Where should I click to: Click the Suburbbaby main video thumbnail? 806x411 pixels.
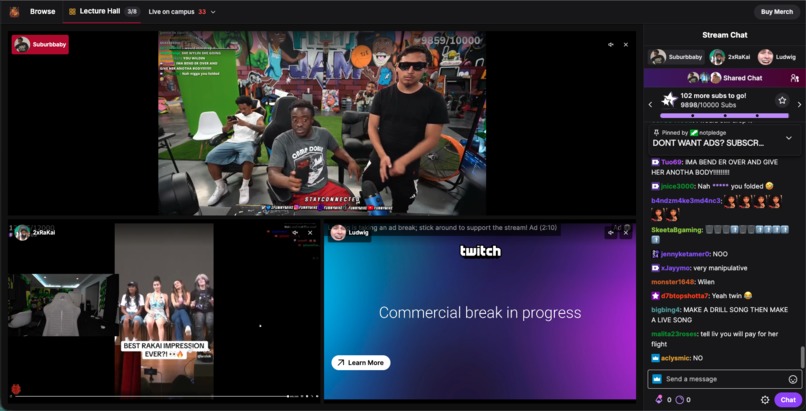pyautogui.click(x=322, y=123)
